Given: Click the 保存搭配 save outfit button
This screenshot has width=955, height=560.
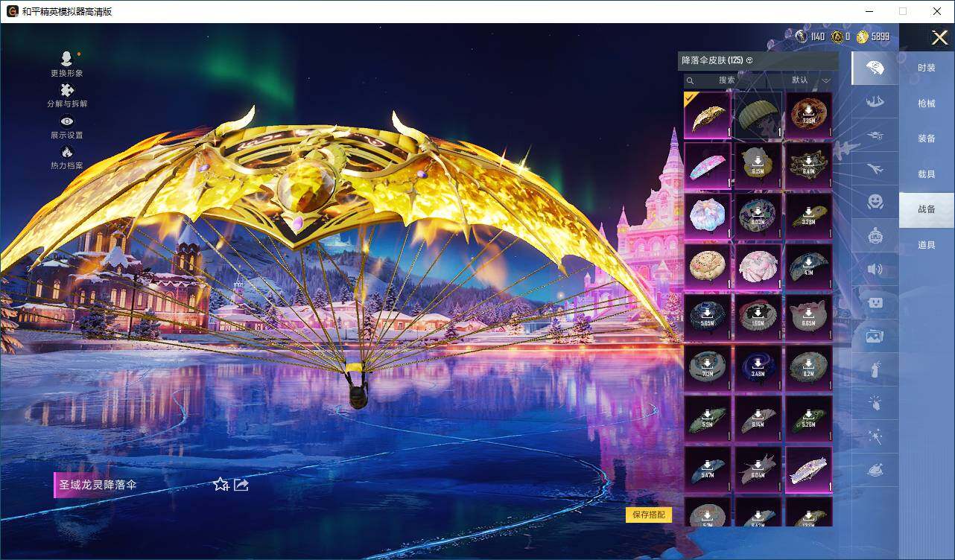Looking at the screenshot, I should tap(648, 515).
